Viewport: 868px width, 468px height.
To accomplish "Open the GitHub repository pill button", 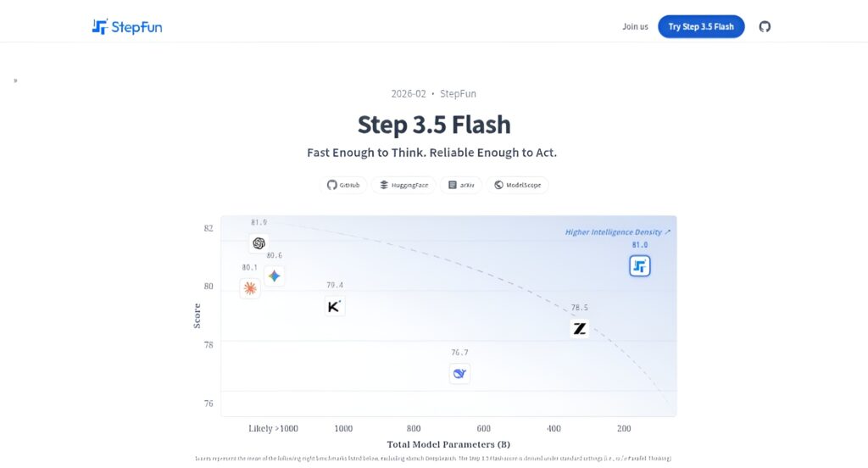I will coord(344,185).
